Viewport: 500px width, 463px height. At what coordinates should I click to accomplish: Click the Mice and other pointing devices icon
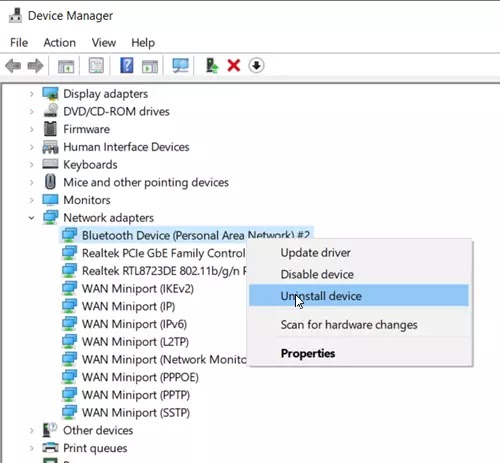pyautogui.click(x=50, y=182)
